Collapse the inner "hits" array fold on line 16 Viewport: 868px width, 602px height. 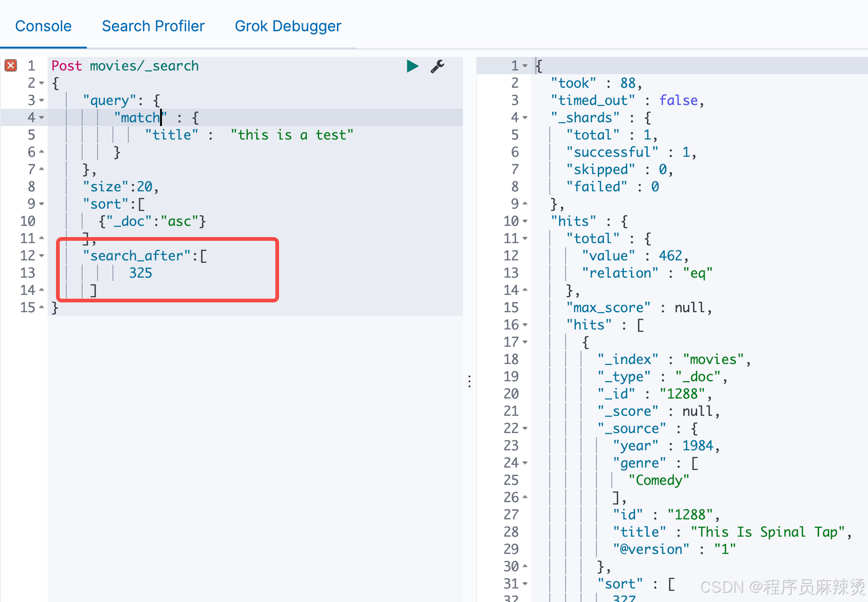pos(525,325)
